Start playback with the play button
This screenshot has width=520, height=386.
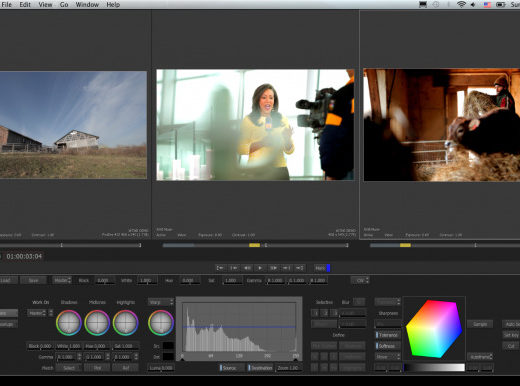pyautogui.click(x=260, y=268)
